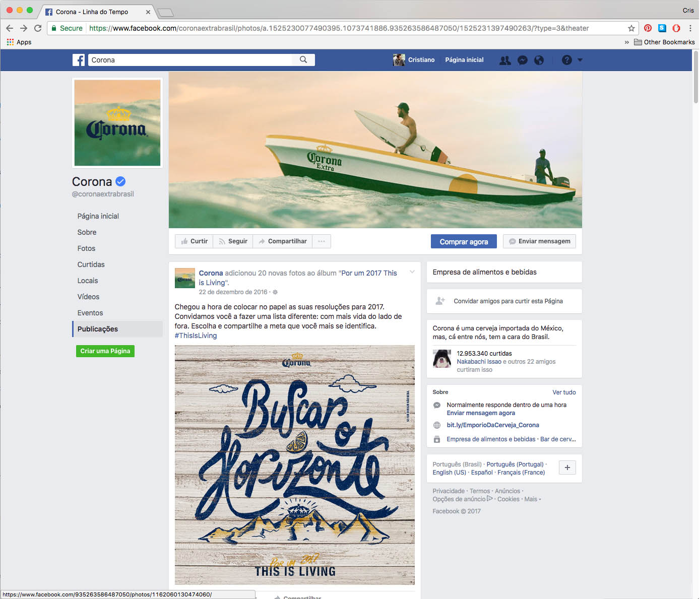Screen dimensions: 700x599
Task: Open the friend requests icon
Action: pos(505,60)
